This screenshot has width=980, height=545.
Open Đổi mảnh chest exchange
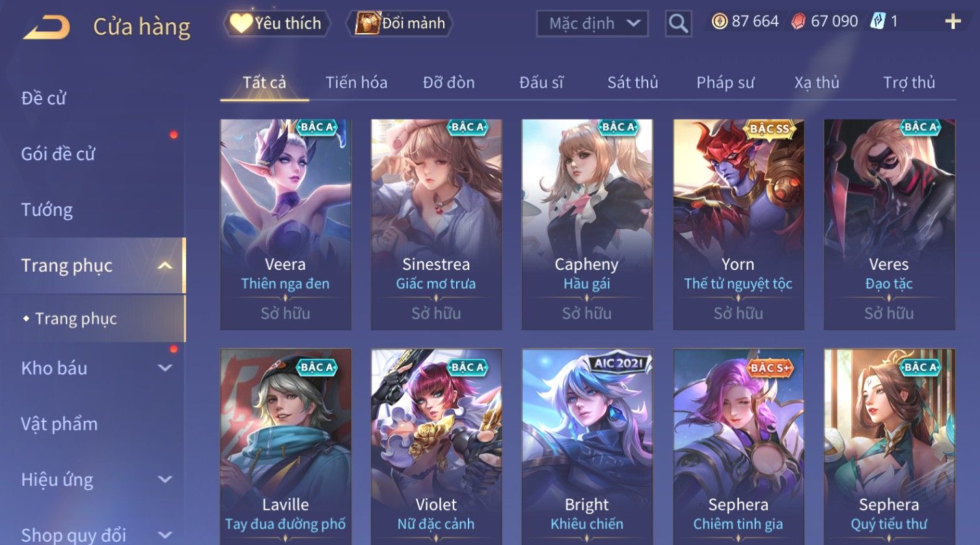click(401, 23)
